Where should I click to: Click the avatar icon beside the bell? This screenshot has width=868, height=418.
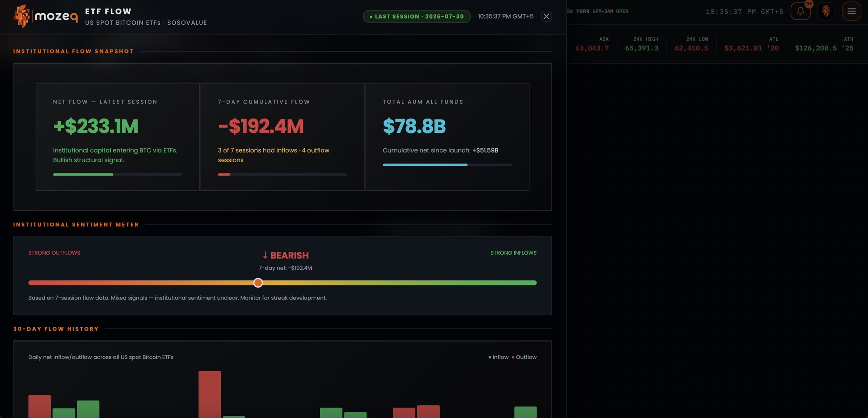pos(826,11)
